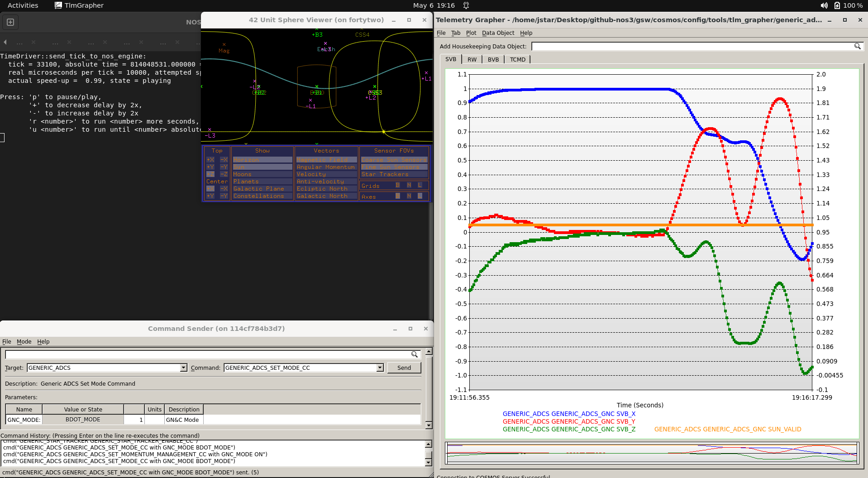Screen dimensions: 868x478
Task: Open the BDOT_MODE value state selector
Action: 83,420
